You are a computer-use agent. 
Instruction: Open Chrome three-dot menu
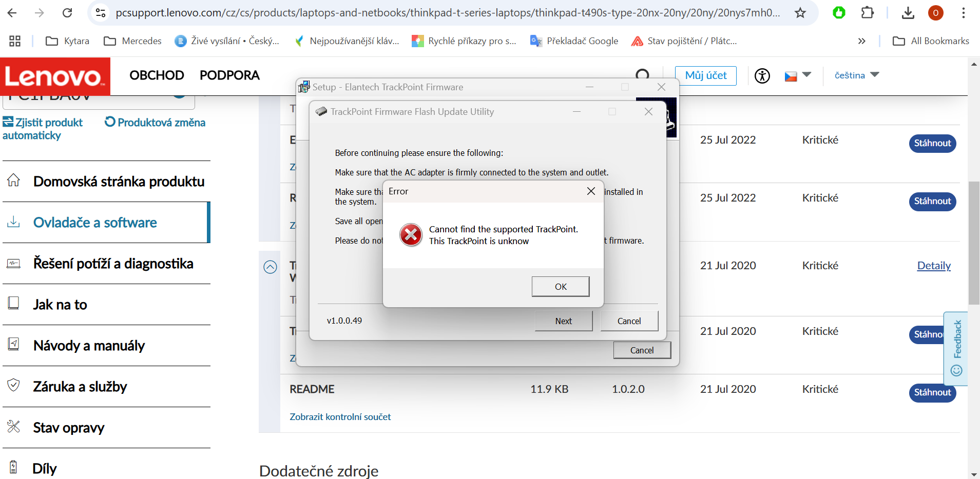click(963, 13)
